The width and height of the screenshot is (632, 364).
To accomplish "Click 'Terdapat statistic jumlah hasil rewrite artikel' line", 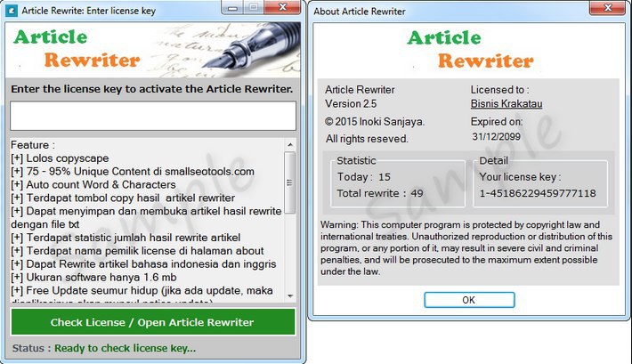I will [126, 238].
